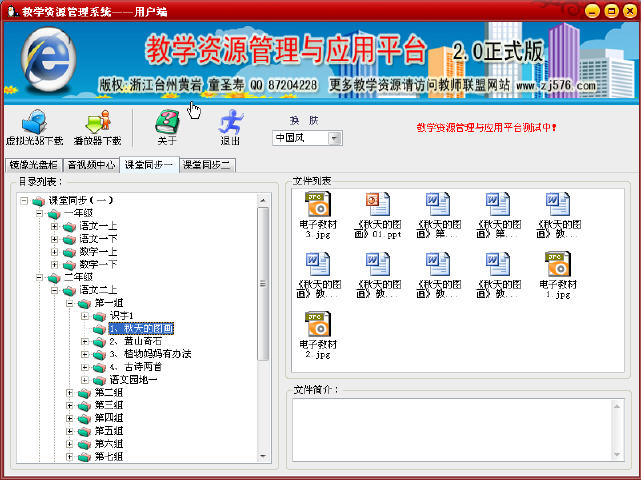Image resolution: width=641 pixels, height=480 pixels.
Task: Expand the 数学一下 tree node
Action: 54,265
